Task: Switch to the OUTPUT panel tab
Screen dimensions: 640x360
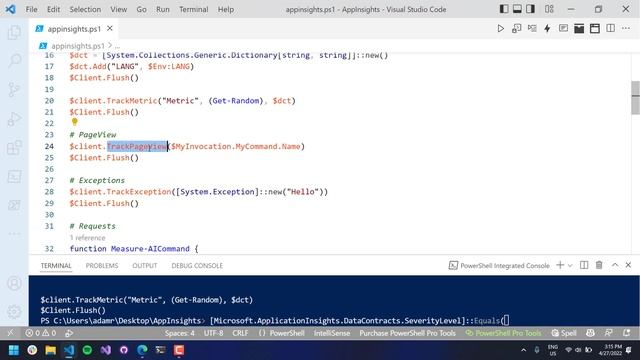Action: coord(144,266)
